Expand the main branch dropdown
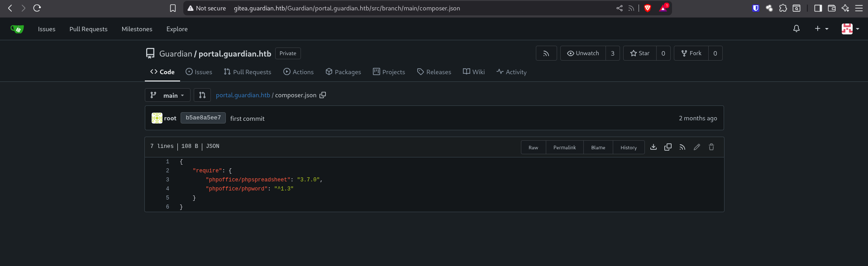 168,95
